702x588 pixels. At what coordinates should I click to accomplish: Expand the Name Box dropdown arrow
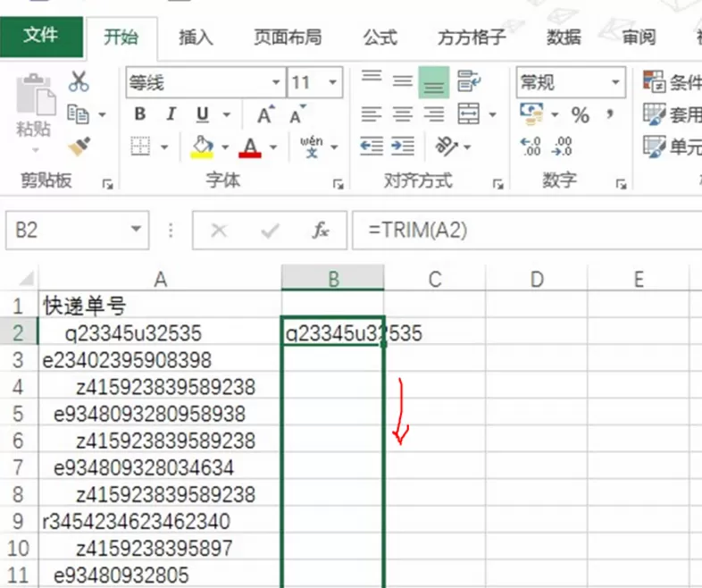pos(136,230)
